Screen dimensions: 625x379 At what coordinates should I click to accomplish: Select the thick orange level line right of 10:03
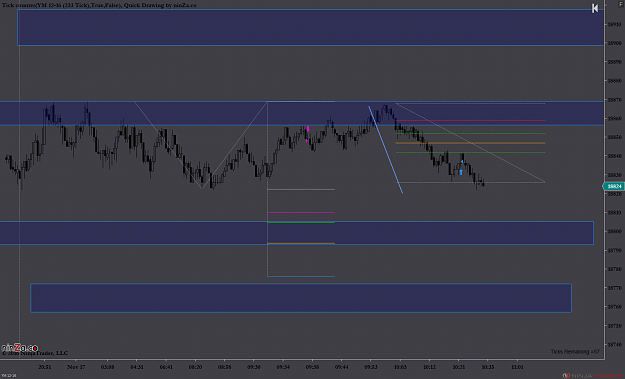point(470,143)
